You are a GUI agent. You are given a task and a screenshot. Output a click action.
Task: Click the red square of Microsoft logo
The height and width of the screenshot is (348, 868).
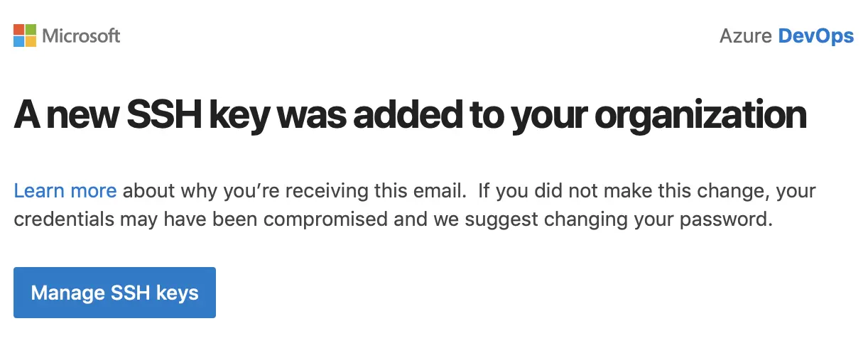click(19, 29)
